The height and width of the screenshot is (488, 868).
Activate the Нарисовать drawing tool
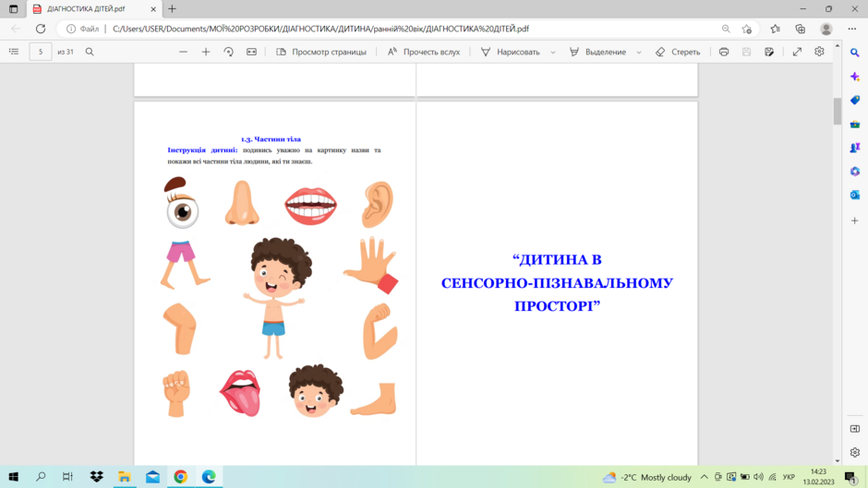511,52
